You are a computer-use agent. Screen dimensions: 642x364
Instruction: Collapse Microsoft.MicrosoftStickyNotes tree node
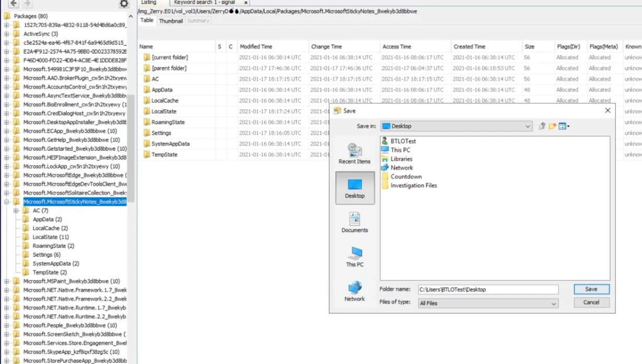coord(7,202)
